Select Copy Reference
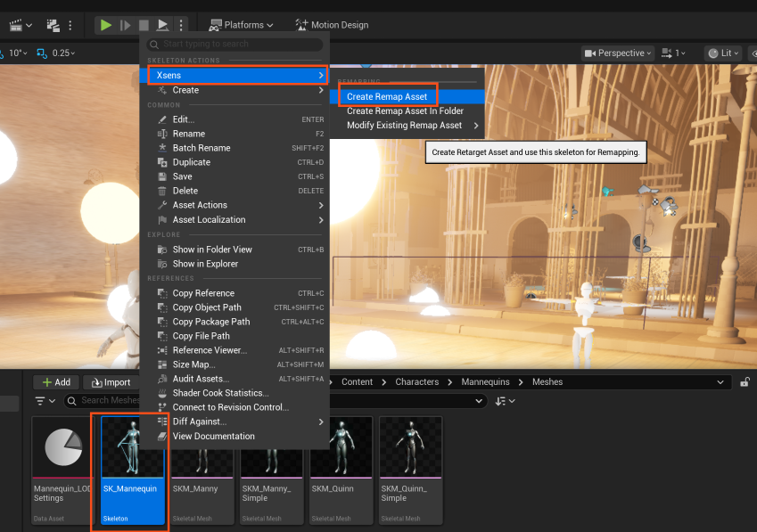Screen dimensions: 757x532 pyautogui.click(x=235, y=293)
